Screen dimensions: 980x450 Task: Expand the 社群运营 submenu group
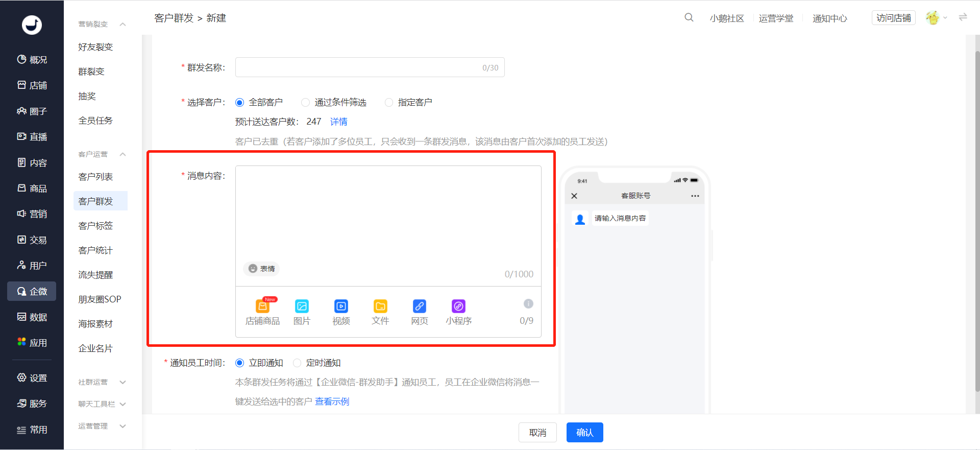coord(122,382)
